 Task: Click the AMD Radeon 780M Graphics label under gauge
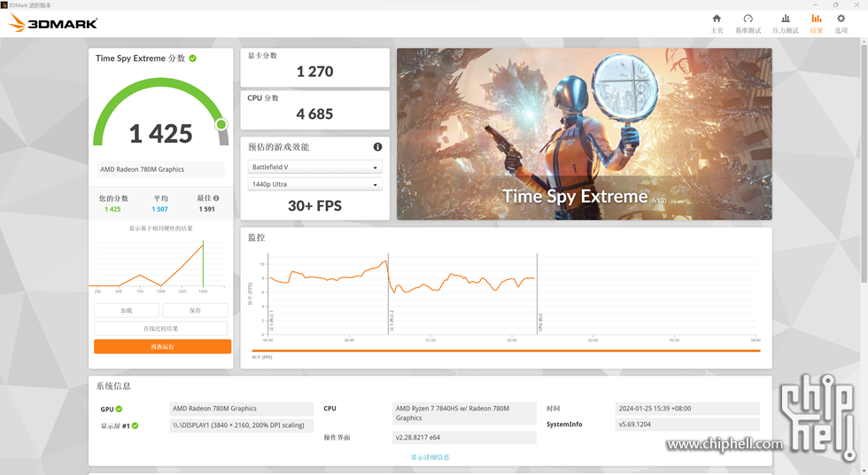click(160, 169)
